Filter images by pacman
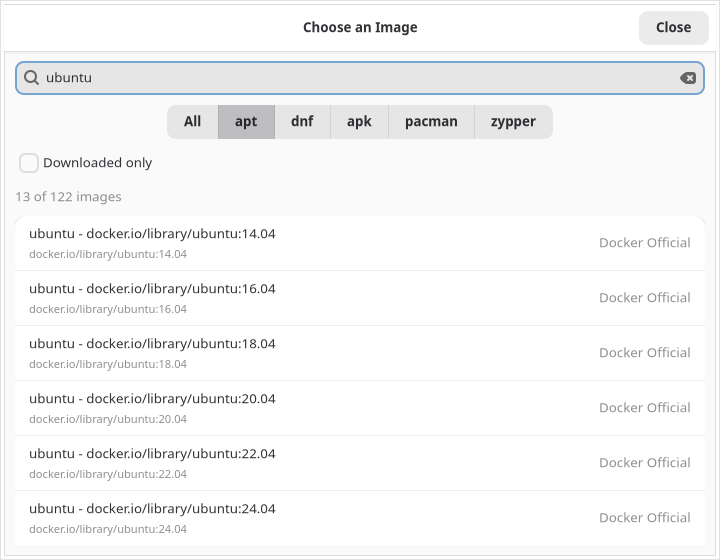Viewport: 720px width, 560px height. 431,122
